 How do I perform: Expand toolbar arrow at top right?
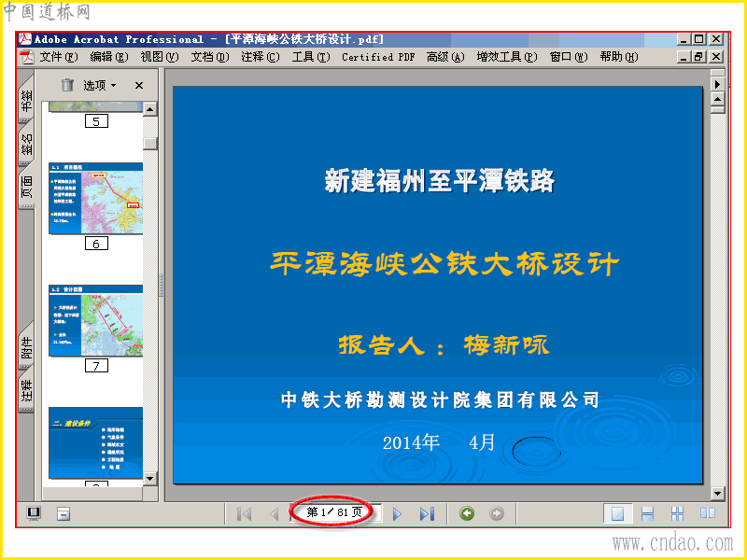[717, 84]
